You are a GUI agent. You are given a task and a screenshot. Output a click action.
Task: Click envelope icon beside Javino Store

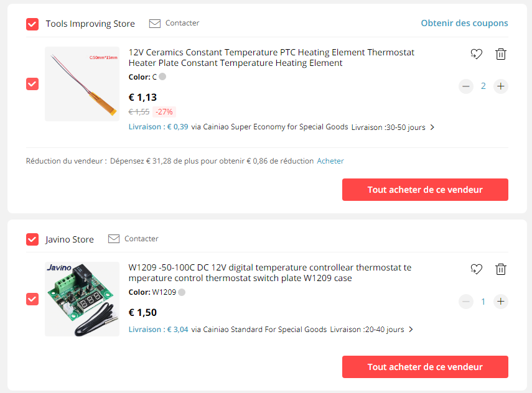click(114, 239)
